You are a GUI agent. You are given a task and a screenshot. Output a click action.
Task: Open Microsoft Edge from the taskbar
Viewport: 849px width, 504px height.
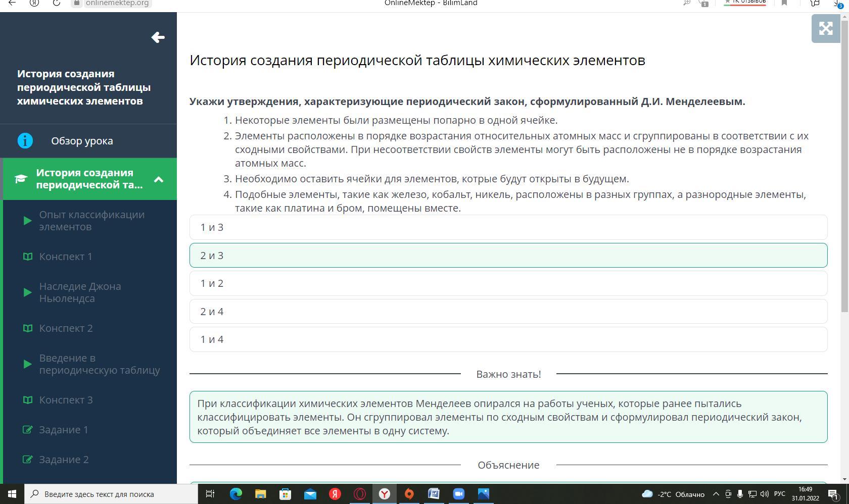pos(236,494)
